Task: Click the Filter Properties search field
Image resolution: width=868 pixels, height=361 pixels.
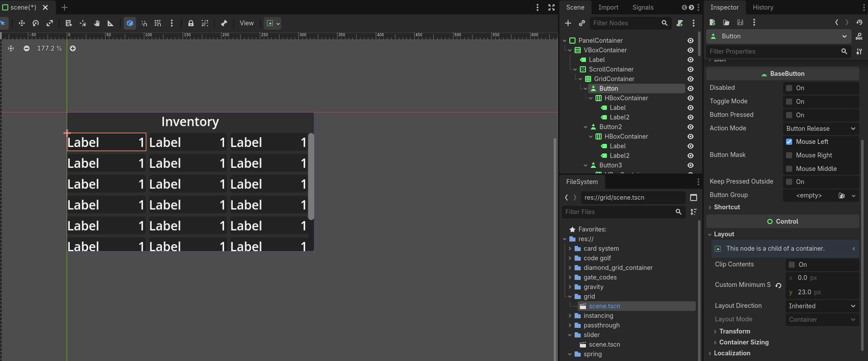Action: [774, 51]
